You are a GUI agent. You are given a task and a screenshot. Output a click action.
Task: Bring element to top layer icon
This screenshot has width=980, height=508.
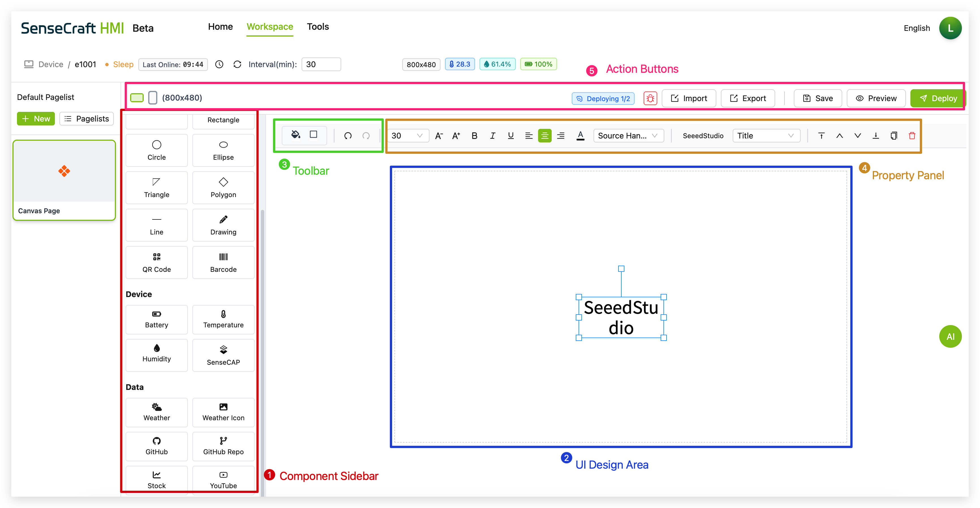821,136
